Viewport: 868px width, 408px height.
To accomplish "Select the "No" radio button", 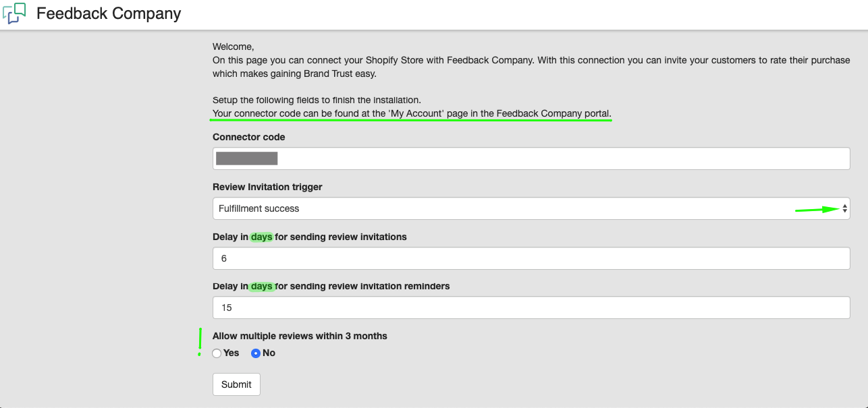I will tap(256, 353).
